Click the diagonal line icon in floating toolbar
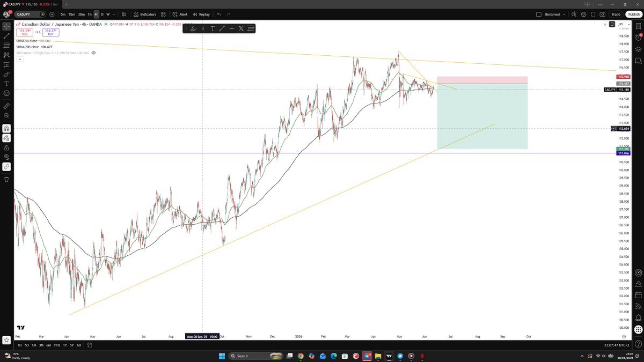The width and height of the screenshot is (644, 362). click(x=222, y=28)
